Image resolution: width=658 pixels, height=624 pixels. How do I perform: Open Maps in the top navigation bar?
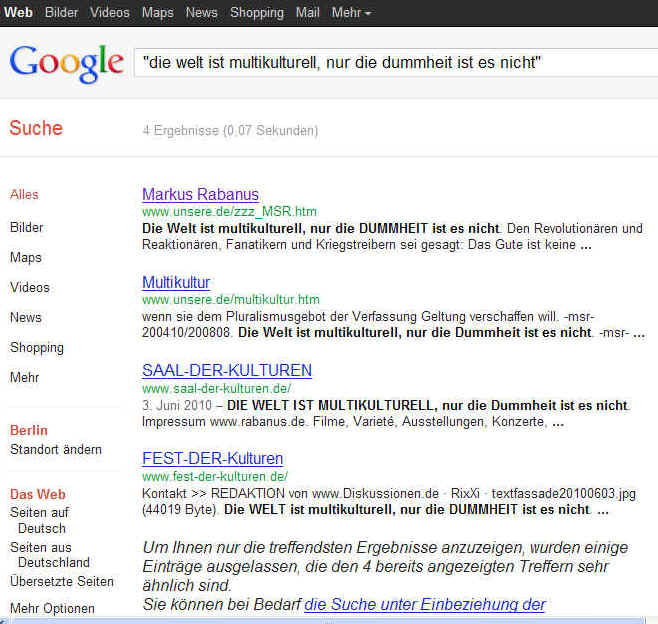point(157,13)
